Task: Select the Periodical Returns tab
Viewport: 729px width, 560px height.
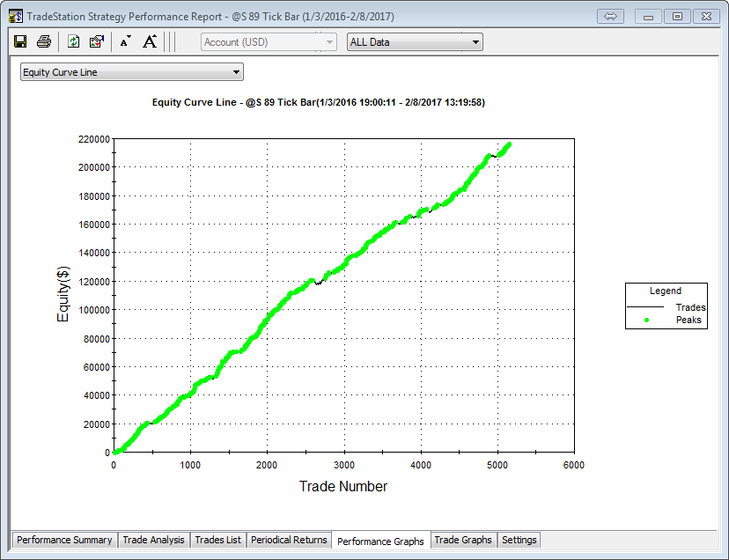Action: point(289,540)
